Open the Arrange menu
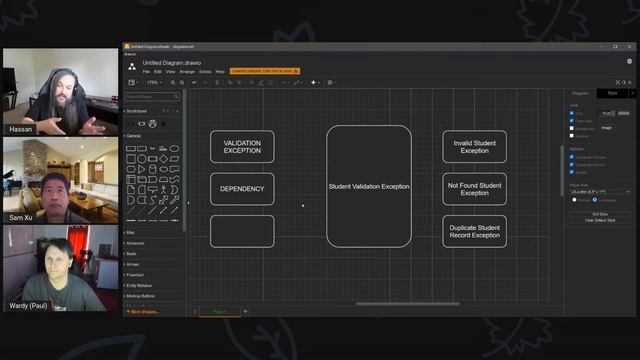This screenshot has width=640, height=360. [x=187, y=72]
